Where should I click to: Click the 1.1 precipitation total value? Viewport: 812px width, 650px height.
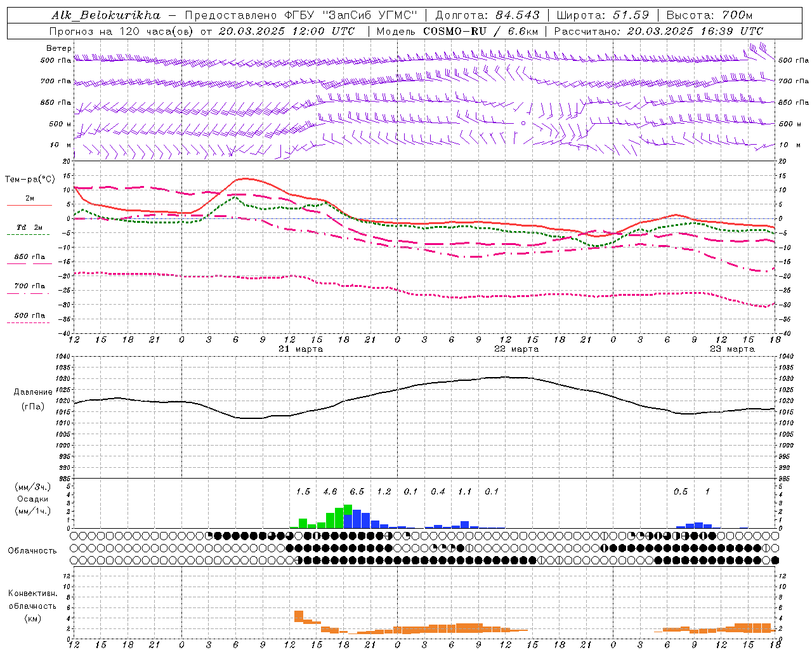tap(465, 491)
